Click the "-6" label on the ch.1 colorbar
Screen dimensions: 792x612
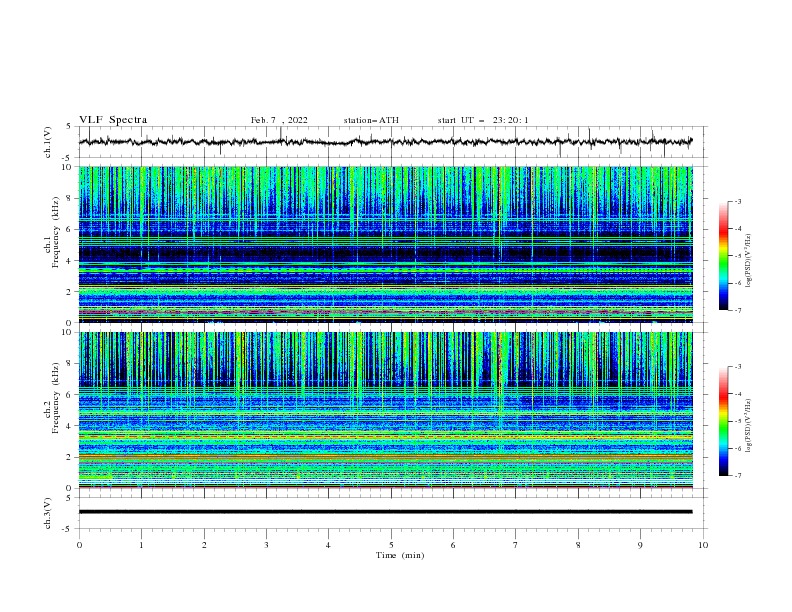737,283
